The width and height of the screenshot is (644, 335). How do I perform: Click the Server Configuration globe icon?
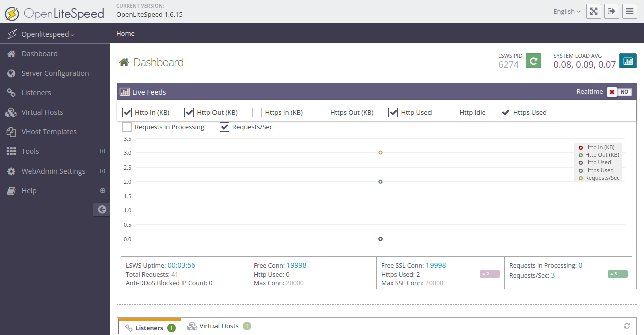11,73
